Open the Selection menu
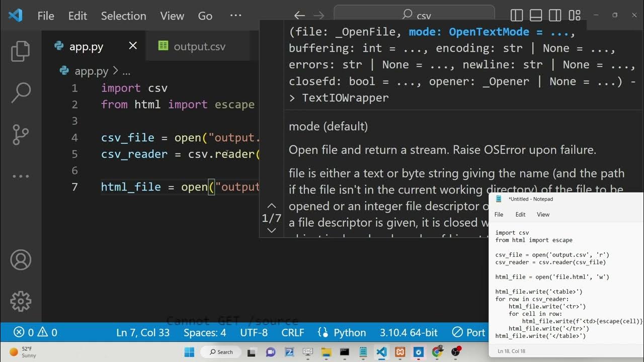The height and width of the screenshot is (362, 644). pos(123,16)
